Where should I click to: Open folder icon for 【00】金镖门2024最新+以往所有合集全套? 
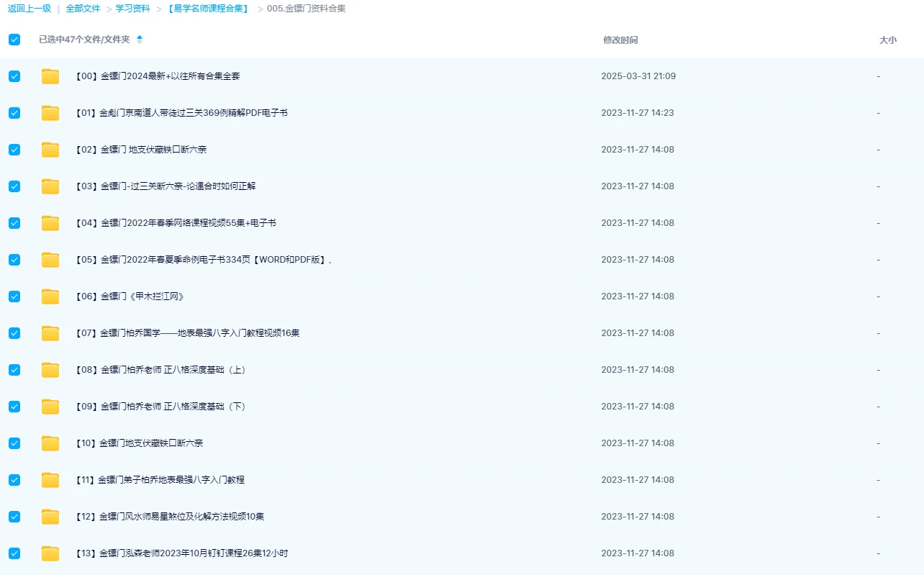(x=50, y=76)
